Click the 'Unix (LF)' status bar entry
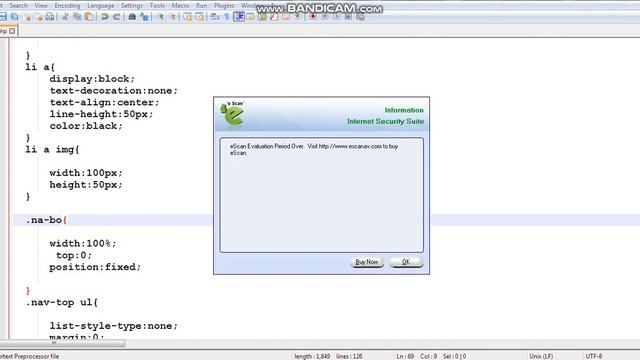The image size is (640, 360). [x=541, y=356]
